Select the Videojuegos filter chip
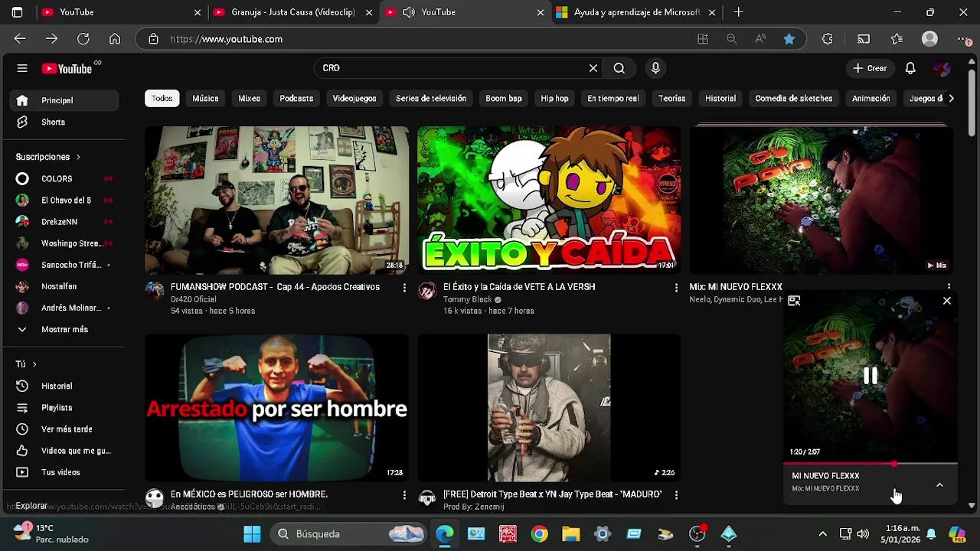 click(x=354, y=98)
